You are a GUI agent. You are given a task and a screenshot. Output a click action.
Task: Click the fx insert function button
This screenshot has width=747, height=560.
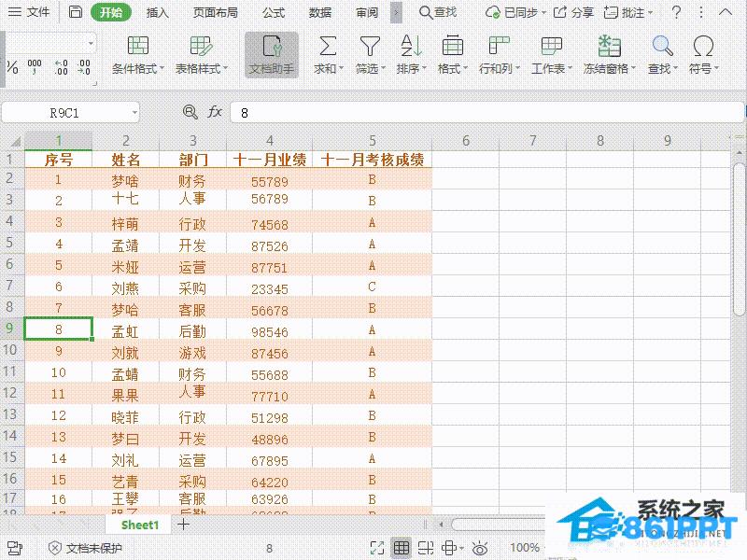click(215, 112)
